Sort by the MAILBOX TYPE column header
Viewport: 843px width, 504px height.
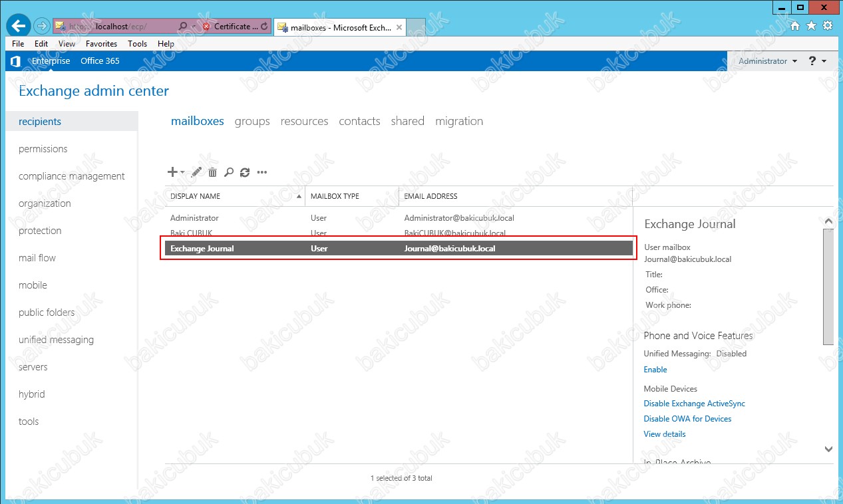point(352,196)
